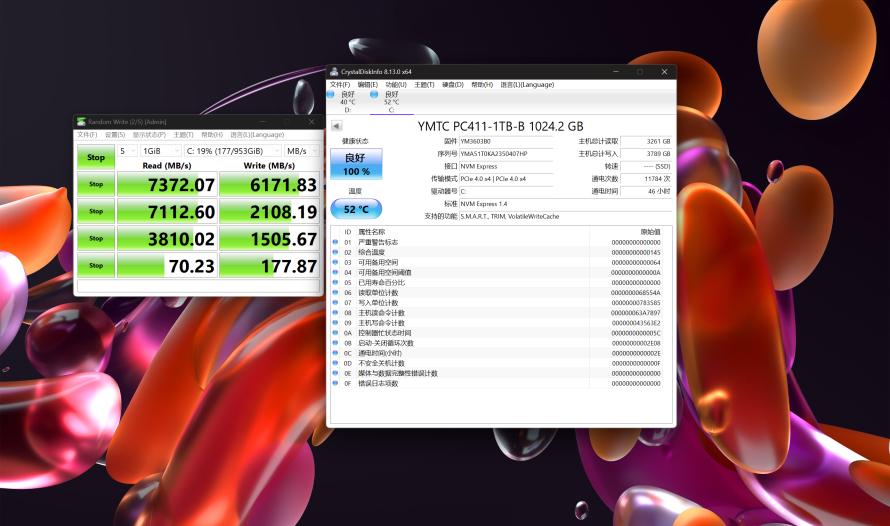Viewport: 890px width, 526px height.
Task: Click the transfer mode field PCIe 4.0 x4
Action: [x=506, y=179]
